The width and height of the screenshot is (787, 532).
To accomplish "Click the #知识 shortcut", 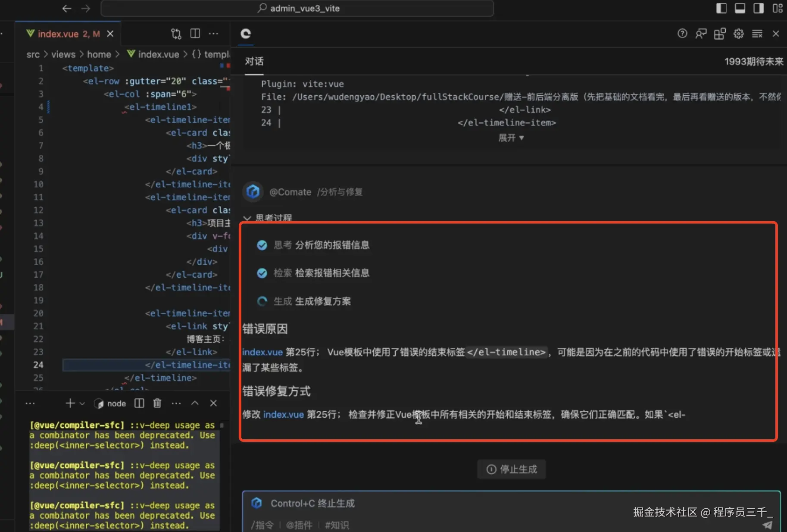I will [x=337, y=525].
